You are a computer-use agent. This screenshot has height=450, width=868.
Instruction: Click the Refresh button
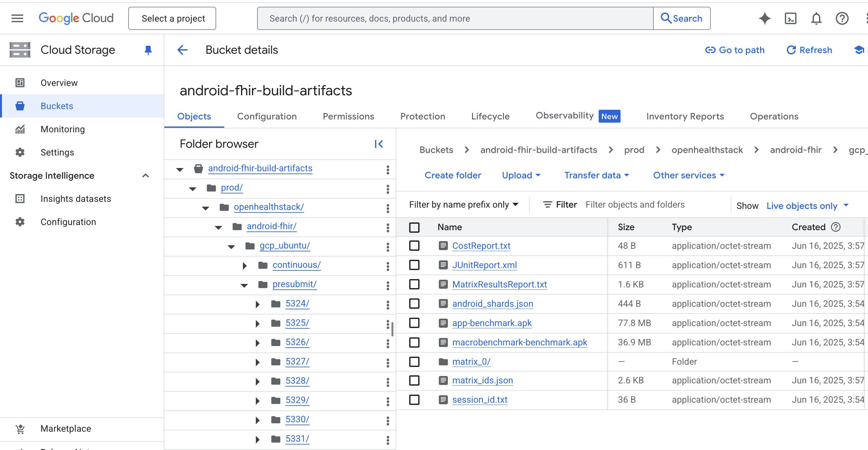pos(809,50)
